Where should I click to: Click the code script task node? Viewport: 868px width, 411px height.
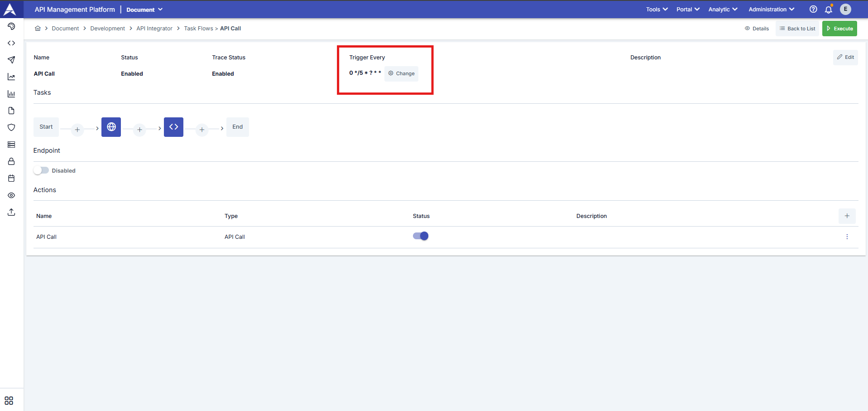[x=173, y=127]
